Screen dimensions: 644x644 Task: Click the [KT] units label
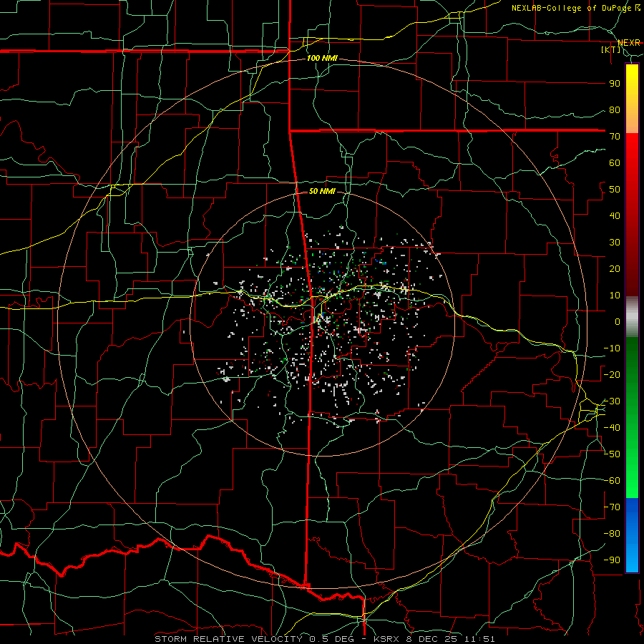[611, 49]
